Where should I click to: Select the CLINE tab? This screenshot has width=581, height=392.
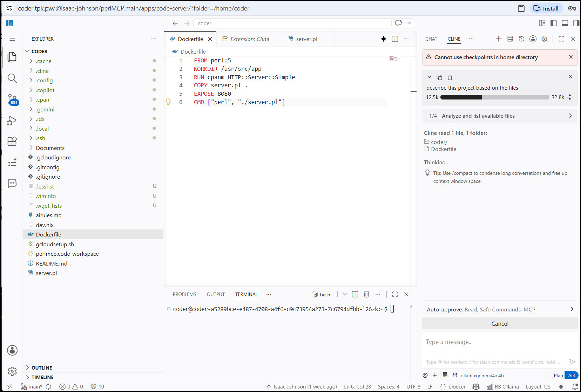click(x=454, y=39)
